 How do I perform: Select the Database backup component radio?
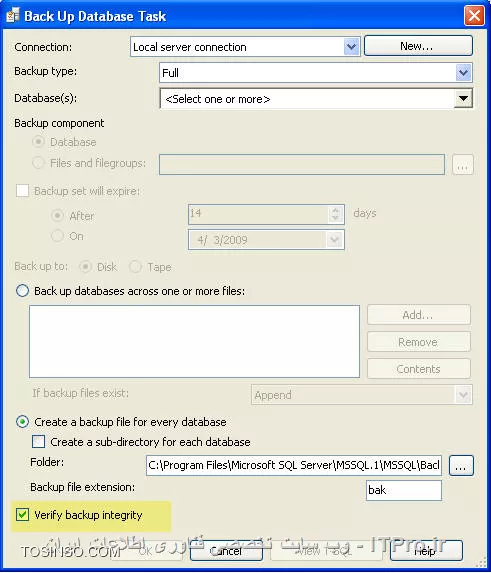coord(38,141)
